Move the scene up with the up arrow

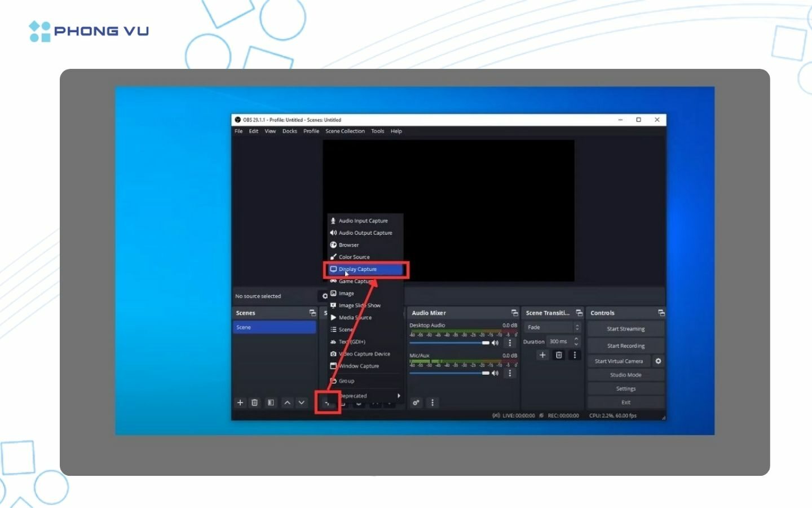287,402
